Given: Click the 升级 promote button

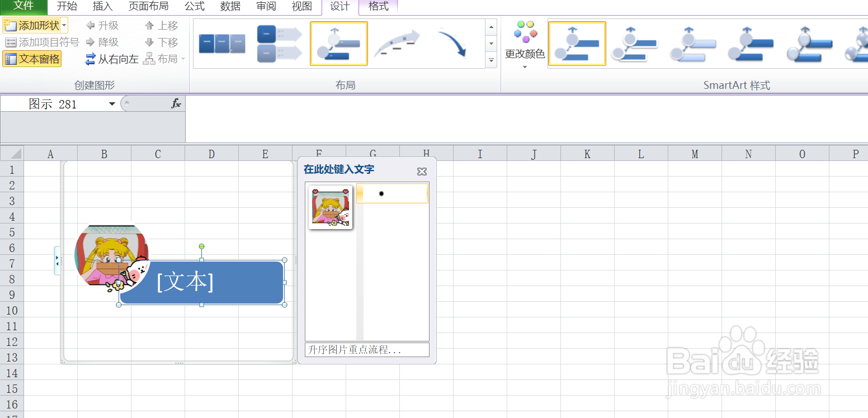Looking at the screenshot, I should pos(102,25).
